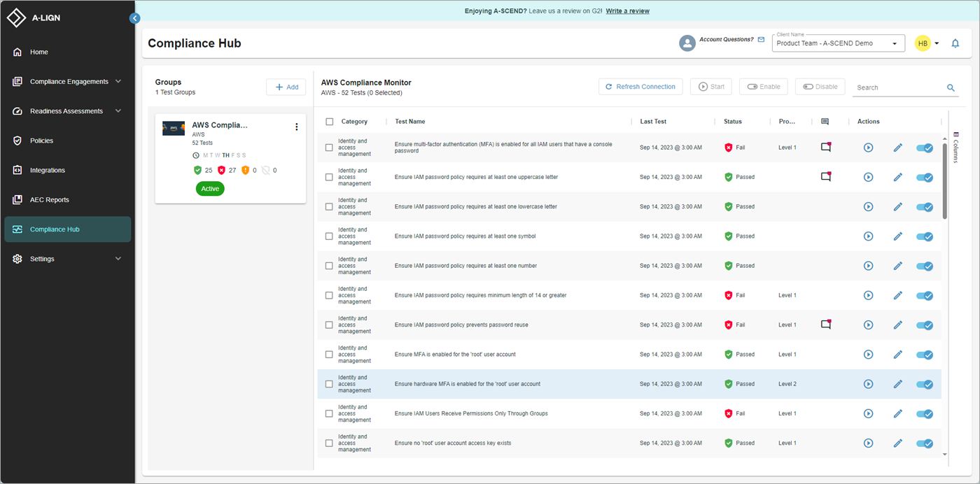Toggle off the lowercase letter test
The width and height of the screenshot is (980, 484).
[x=925, y=207]
